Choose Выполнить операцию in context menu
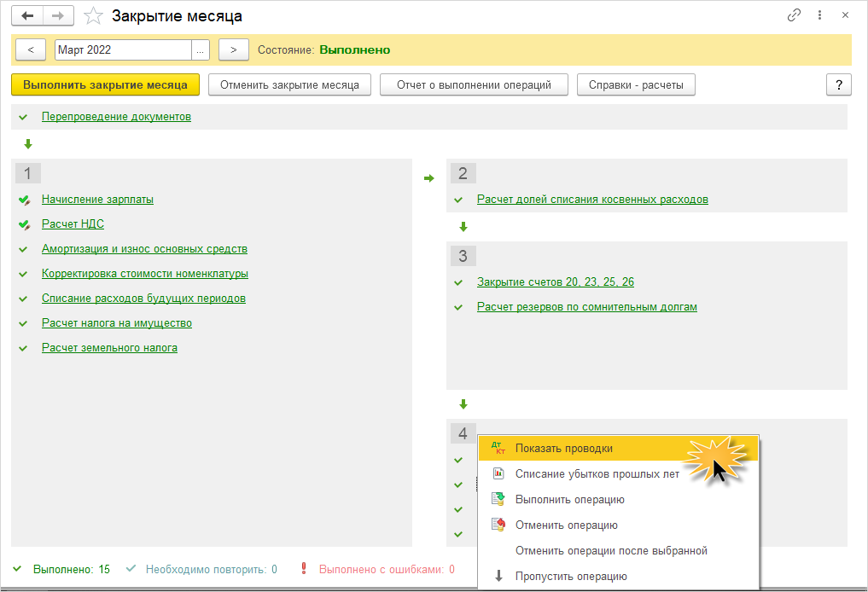The image size is (868, 592). click(569, 500)
